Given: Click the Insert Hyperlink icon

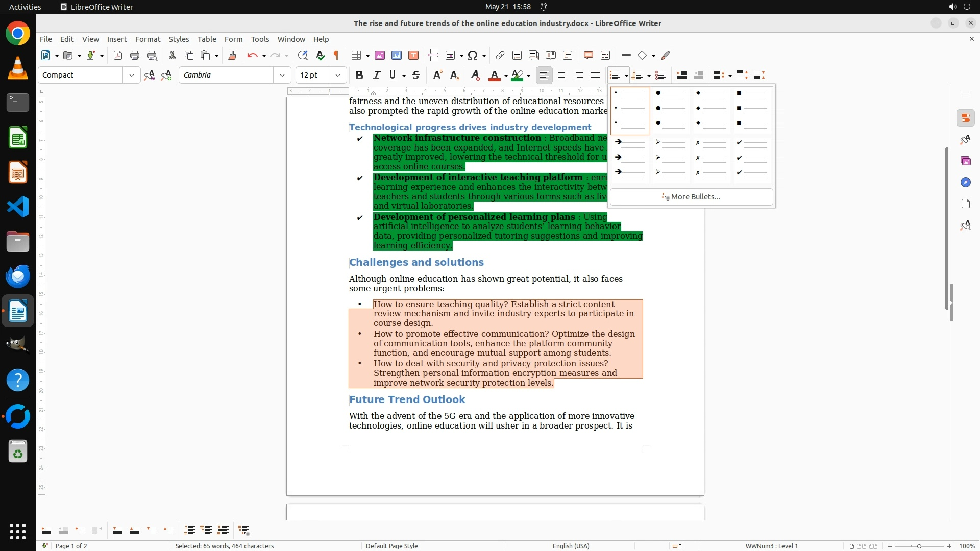Looking at the screenshot, I should pos(500,56).
